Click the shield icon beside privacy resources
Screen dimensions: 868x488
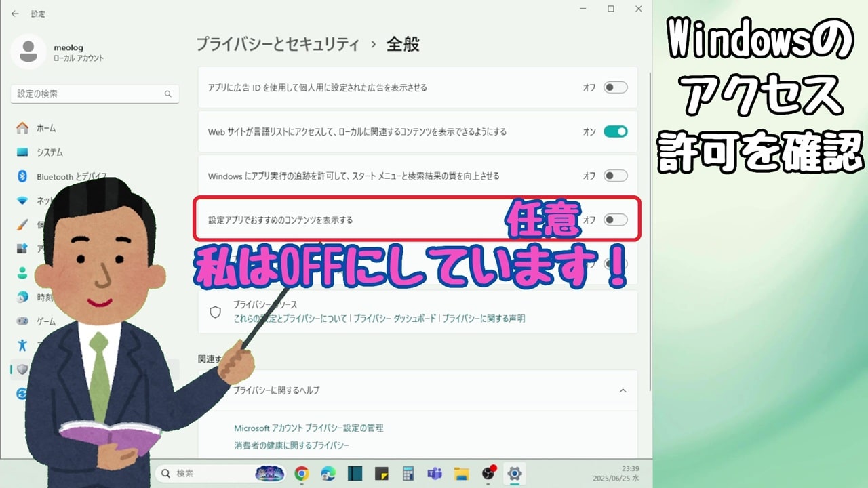(x=216, y=312)
